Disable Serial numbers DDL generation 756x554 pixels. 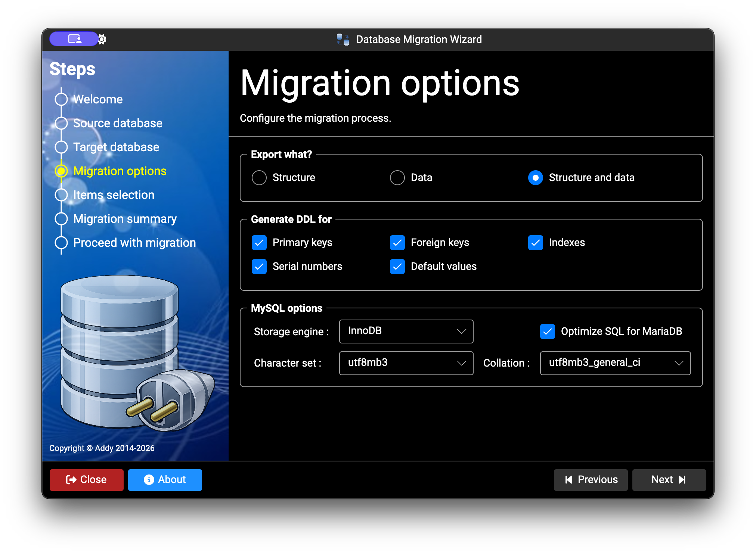tap(259, 267)
